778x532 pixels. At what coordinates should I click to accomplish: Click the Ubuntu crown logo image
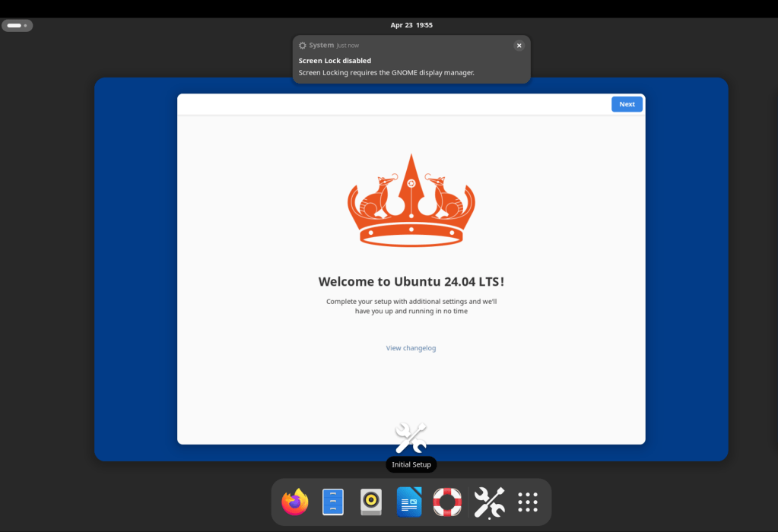411,201
